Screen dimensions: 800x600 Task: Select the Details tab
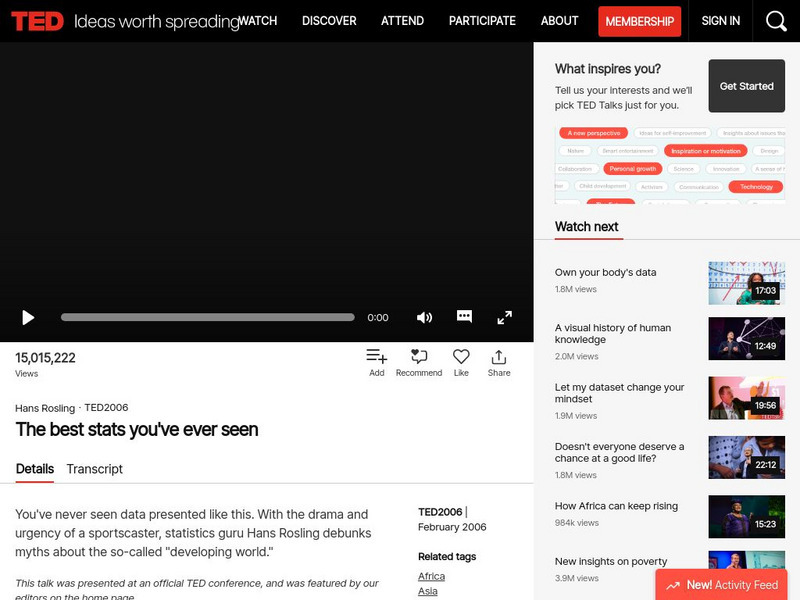coord(35,469)
